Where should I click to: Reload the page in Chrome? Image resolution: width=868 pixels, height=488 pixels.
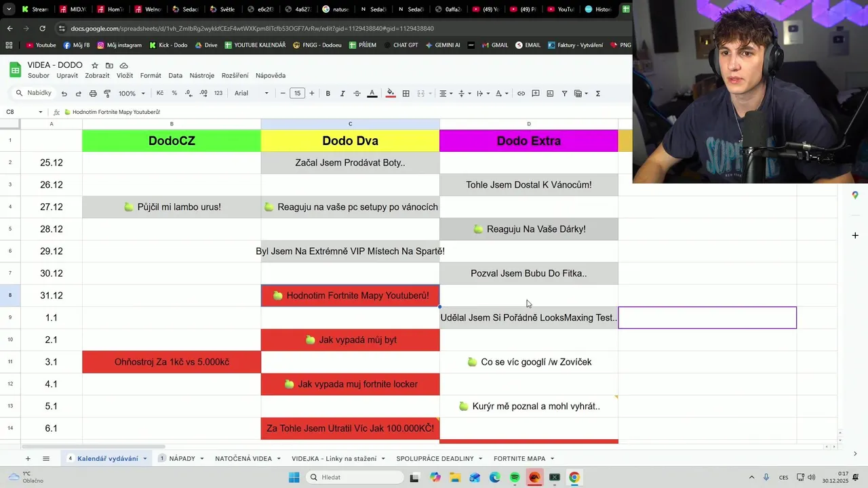(43, 28)
